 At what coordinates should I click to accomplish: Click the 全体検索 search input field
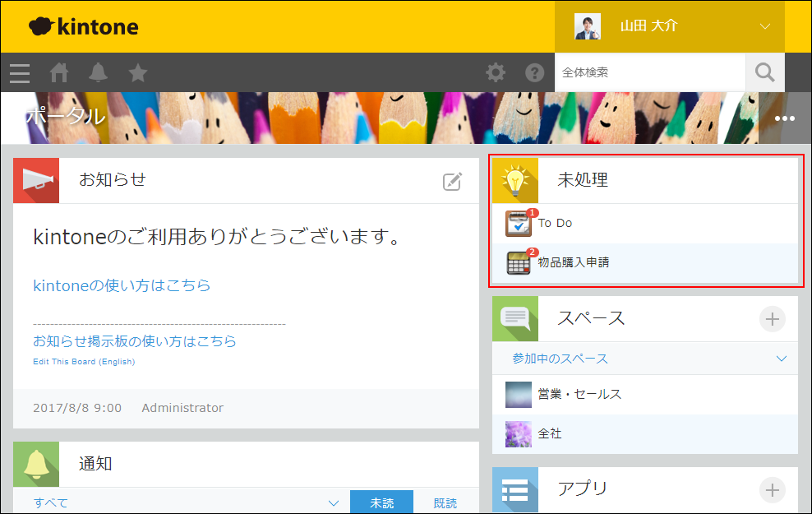649,73
